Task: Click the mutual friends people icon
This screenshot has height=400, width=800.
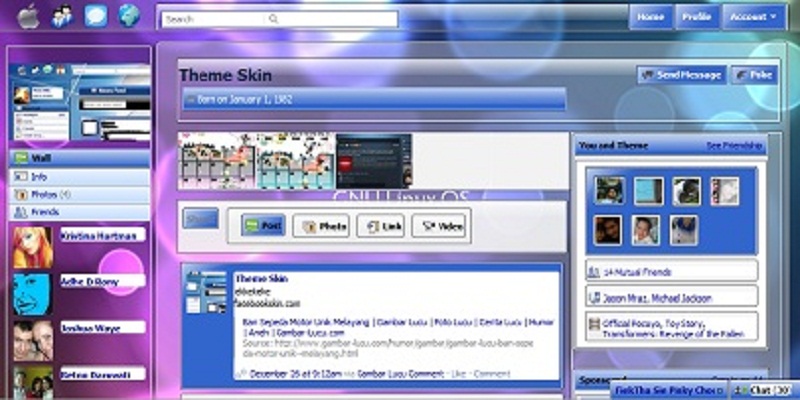Action: point(594,271)
